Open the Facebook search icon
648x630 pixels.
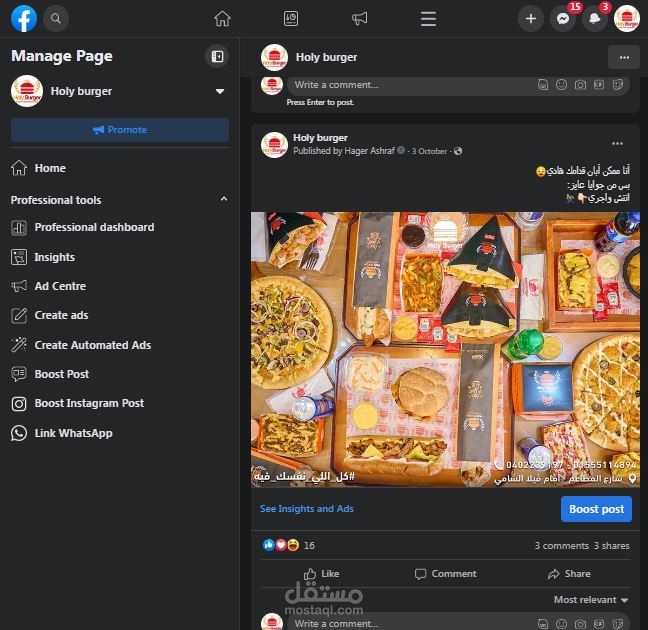coord(56,19)
